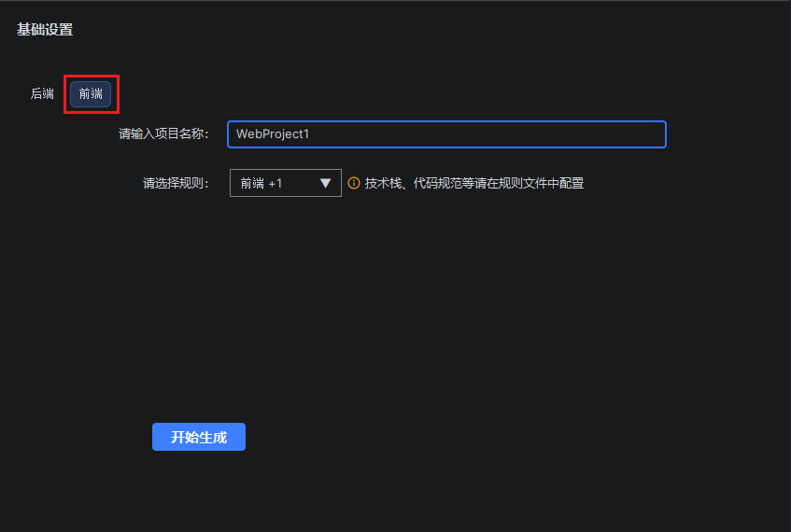The image size is (791, 532).
Task: Click the triangle arrow in the rule selector
Action: [x=325, y=184]
